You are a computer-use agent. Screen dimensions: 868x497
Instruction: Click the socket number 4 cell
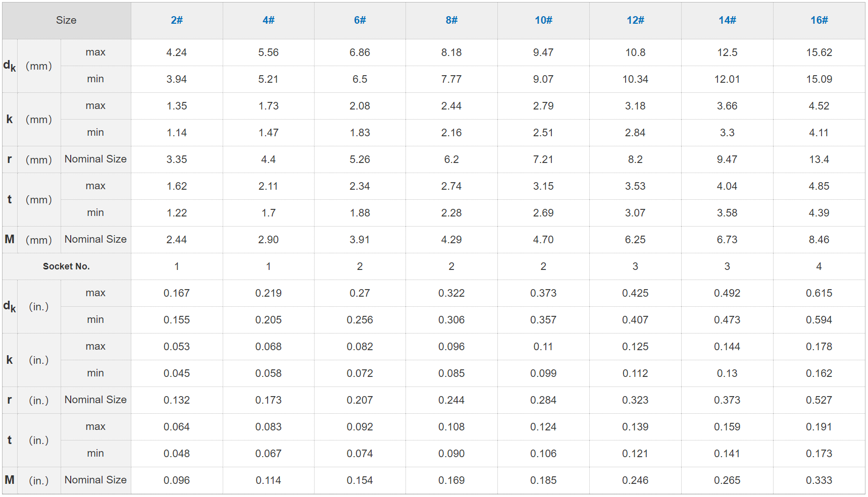tap(819, 266)
